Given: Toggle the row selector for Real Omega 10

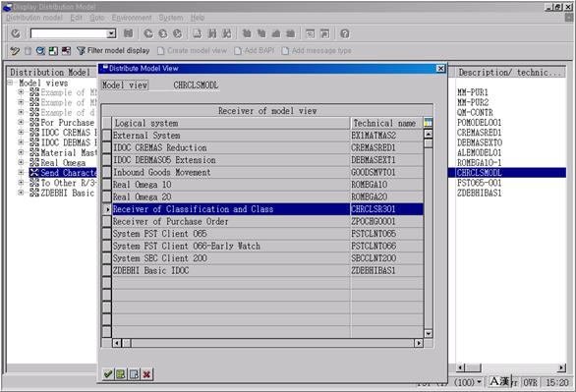Looking at the screenshot, I should 106,185.
